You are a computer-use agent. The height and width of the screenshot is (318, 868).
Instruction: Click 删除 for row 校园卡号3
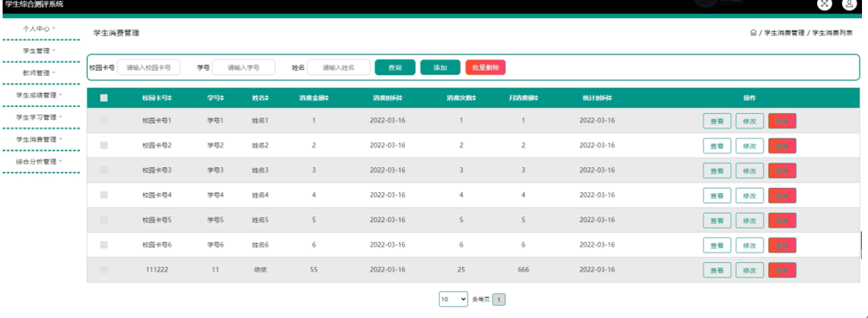(782, 171)
